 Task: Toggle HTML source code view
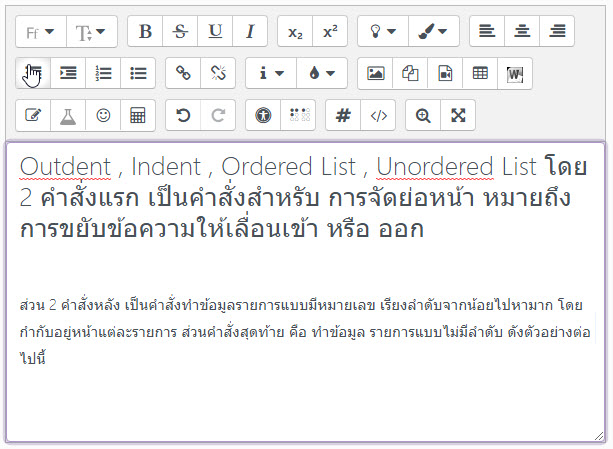tap(378, 115)
